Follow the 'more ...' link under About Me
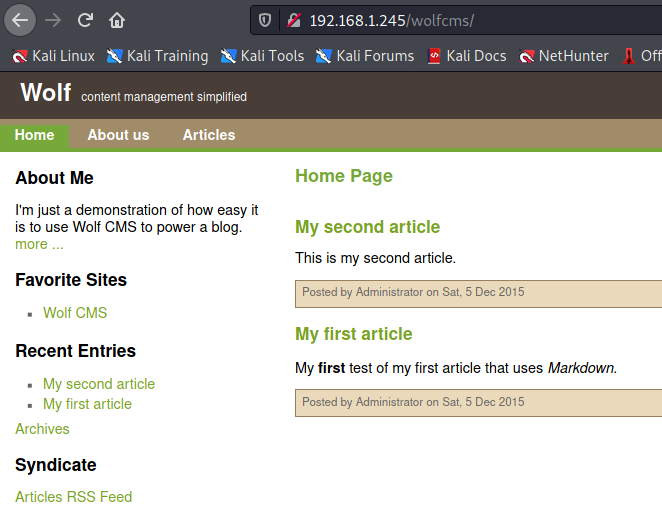This screenshot has width=662, height=531. coord(39,244)
